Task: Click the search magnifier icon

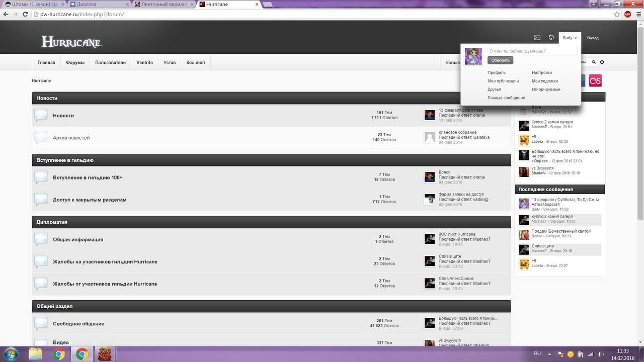Action: coord(594,62)
